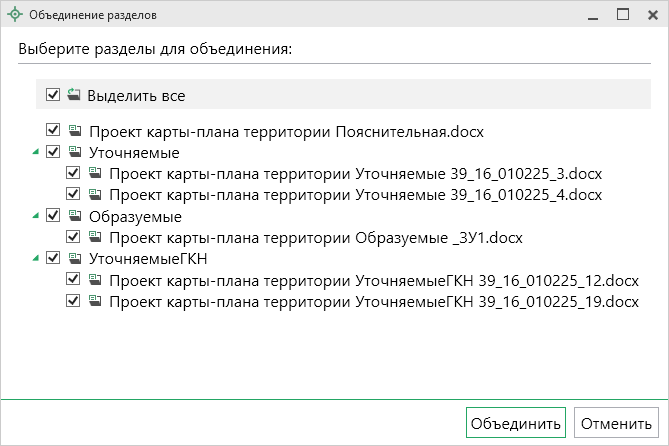Uncheck the Выделить все checkbox
This screenshot has height=446, width=669.
click(x=53, y=95)
